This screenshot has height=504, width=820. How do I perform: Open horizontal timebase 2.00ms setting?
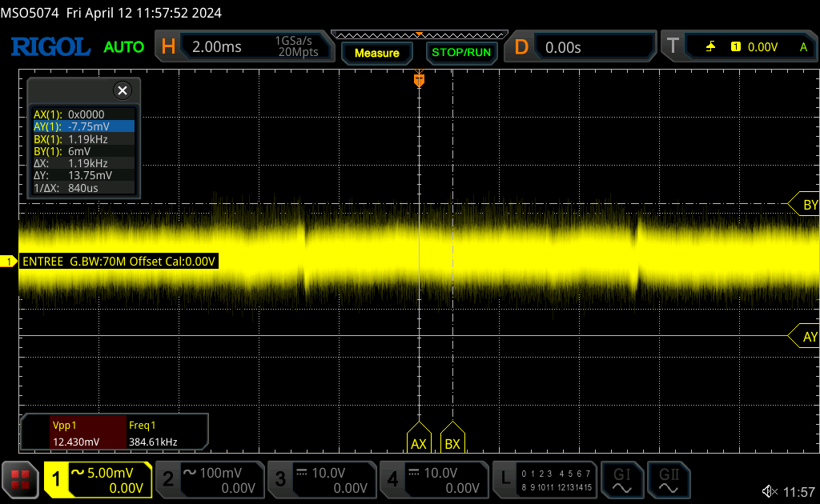[x=216, y=47]
